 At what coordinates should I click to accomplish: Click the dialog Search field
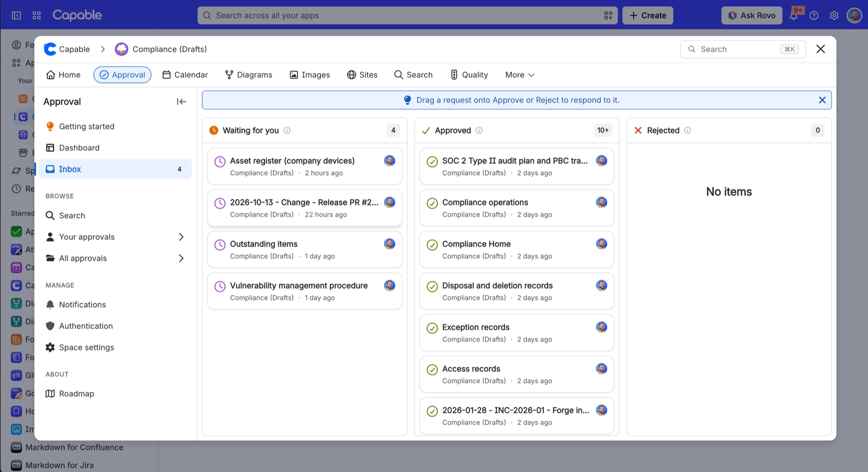743,49
